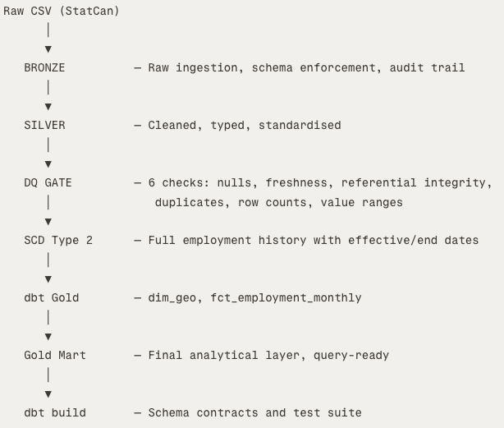Click the arrowhead above SCD Type 2
Screen dimensions: 504x428
48,222
